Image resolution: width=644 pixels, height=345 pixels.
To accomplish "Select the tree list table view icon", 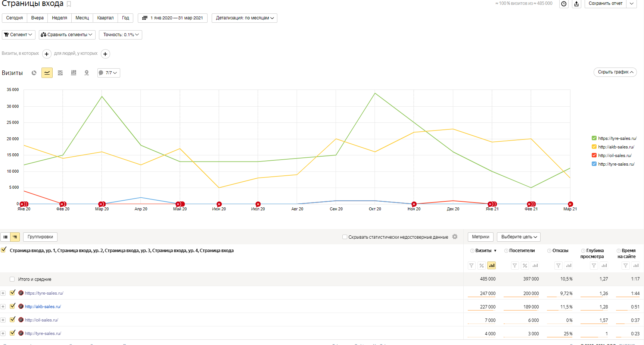I will tap(15, 237).
